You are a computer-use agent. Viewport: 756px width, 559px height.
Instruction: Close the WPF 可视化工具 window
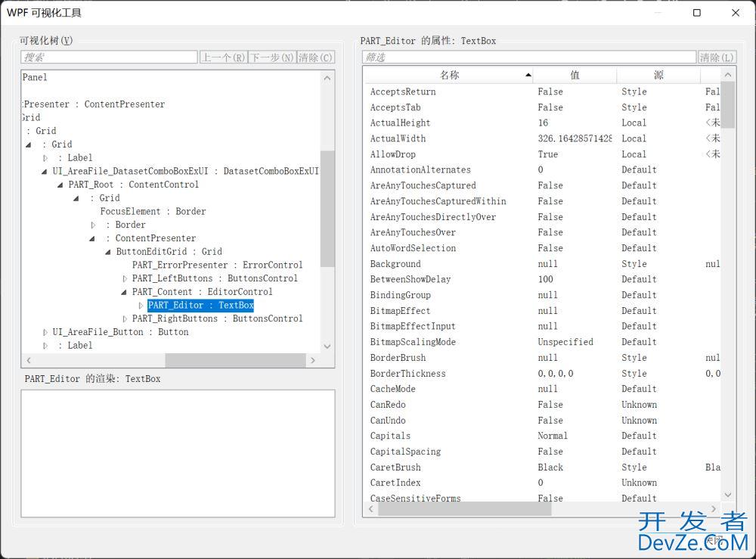point(736,13)
